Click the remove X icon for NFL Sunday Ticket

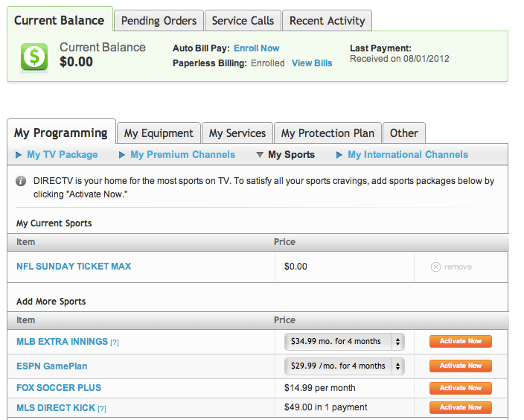435,267
